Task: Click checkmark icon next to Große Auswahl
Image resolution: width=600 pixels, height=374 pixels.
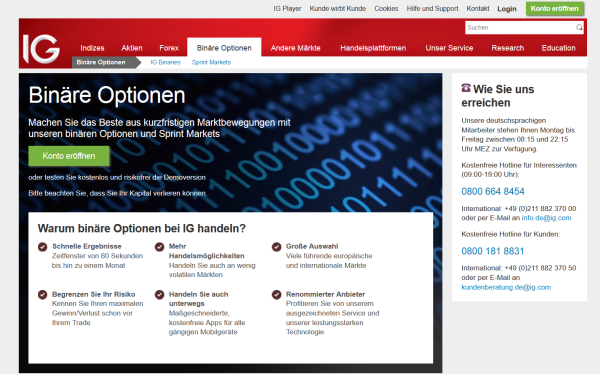Action: pyautogui.click(x=276, y=247)
